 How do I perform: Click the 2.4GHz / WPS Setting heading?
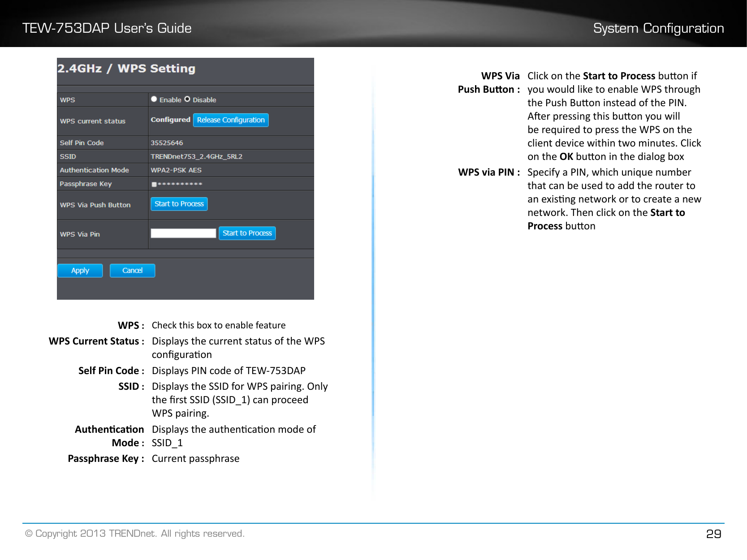point(126,69)
